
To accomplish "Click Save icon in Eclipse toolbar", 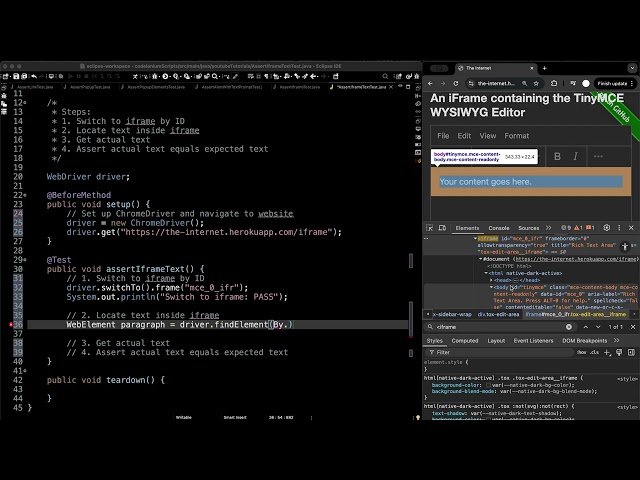I will point(16,76).
